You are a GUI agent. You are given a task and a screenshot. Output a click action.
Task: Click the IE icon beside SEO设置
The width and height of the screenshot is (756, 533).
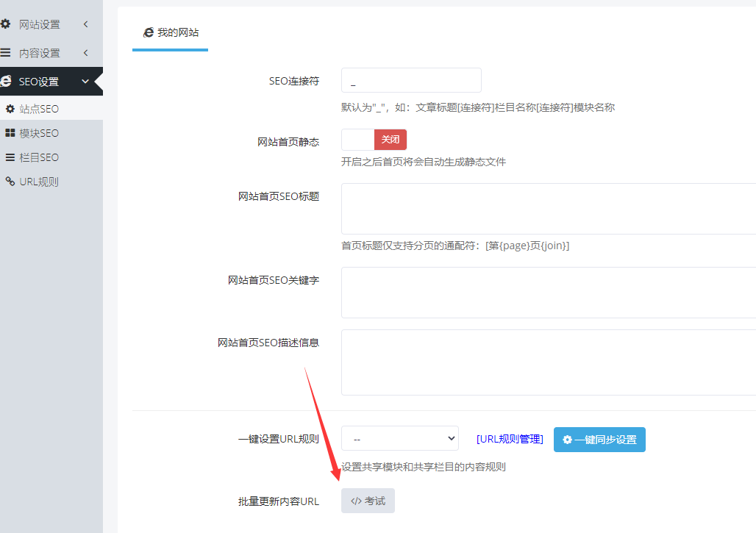pyautogui.click(x=6, y=81)
